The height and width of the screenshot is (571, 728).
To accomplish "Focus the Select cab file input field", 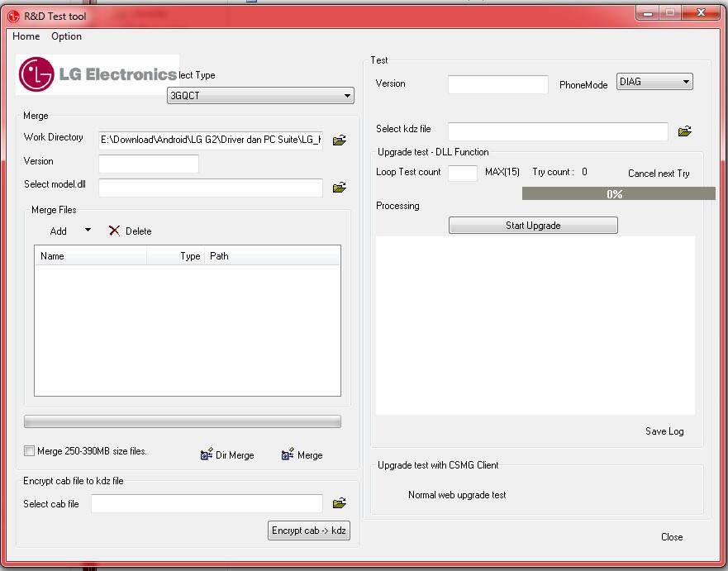I will point(207,504).
